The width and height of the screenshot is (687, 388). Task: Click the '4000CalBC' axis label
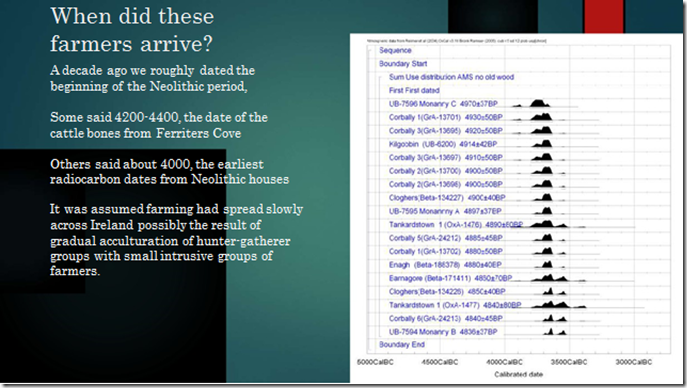(x=504, y=362)
